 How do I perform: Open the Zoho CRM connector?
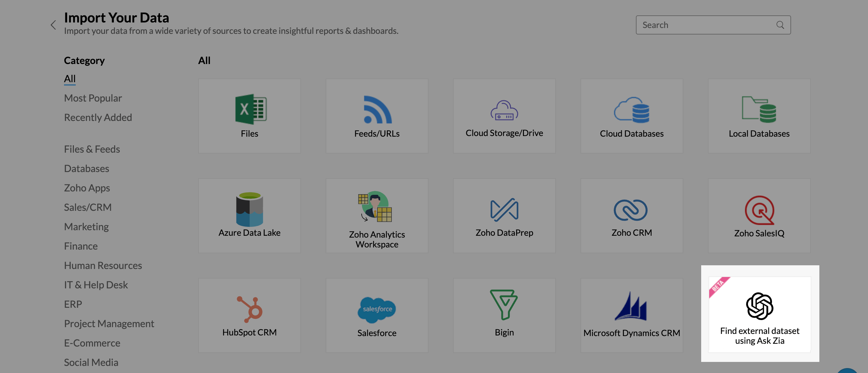click(632, 216)
